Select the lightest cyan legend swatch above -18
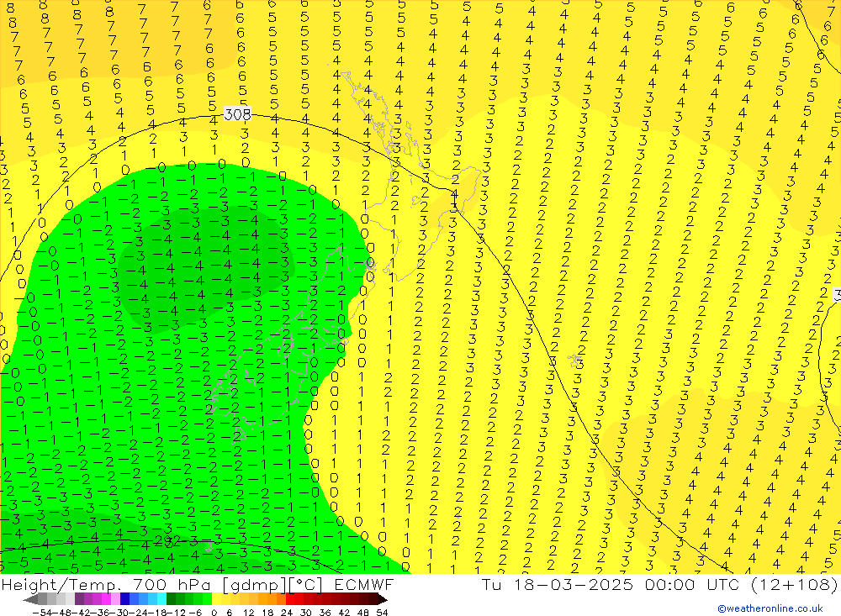841x616 pixels. click(x=161, y=599)
